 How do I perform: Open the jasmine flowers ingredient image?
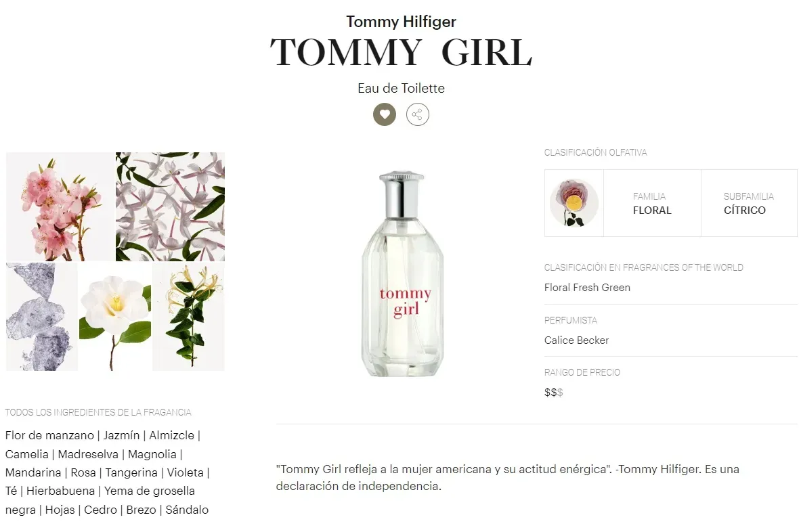(170, 206)
